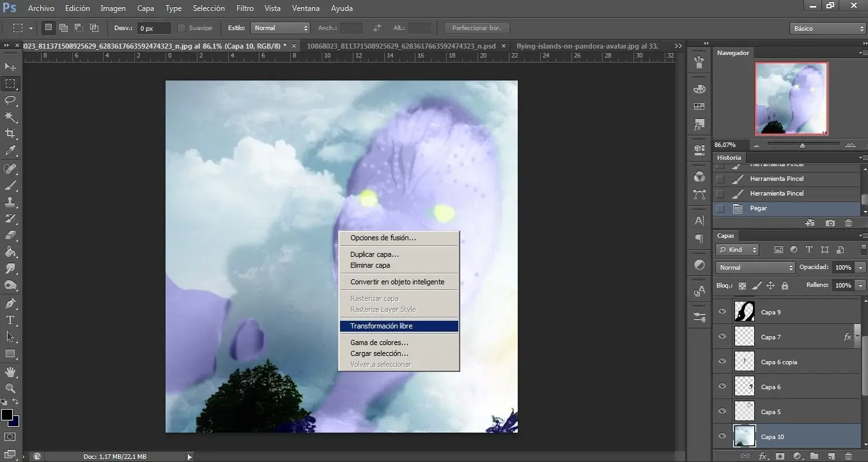Click the Navigator zoom slider handle
Screen dimensions: 868x462
click(802, 146)
